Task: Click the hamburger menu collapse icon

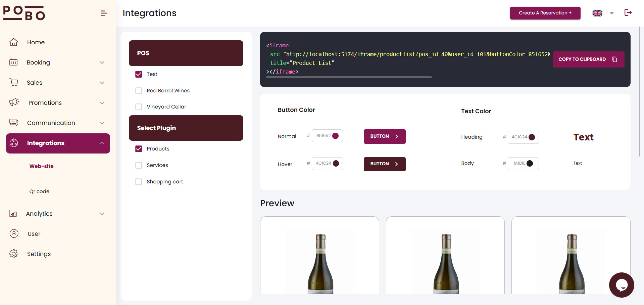Action: click(104, 13)
